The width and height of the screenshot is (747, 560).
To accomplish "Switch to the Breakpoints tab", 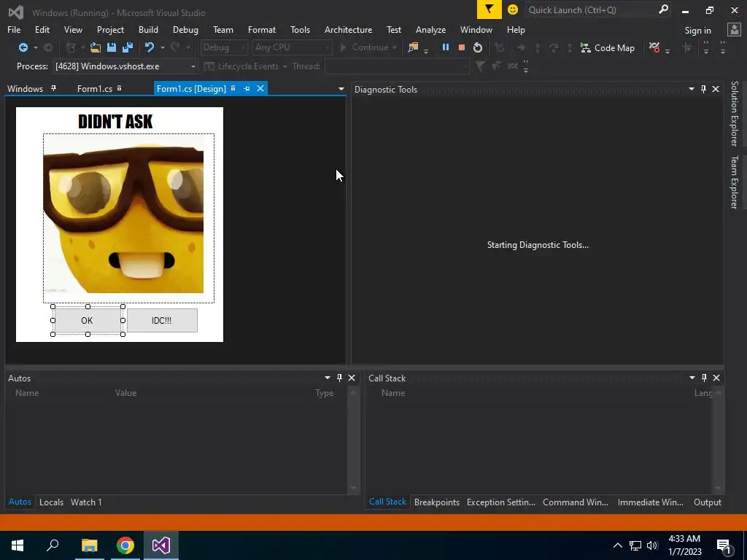I will coord(437,502).
